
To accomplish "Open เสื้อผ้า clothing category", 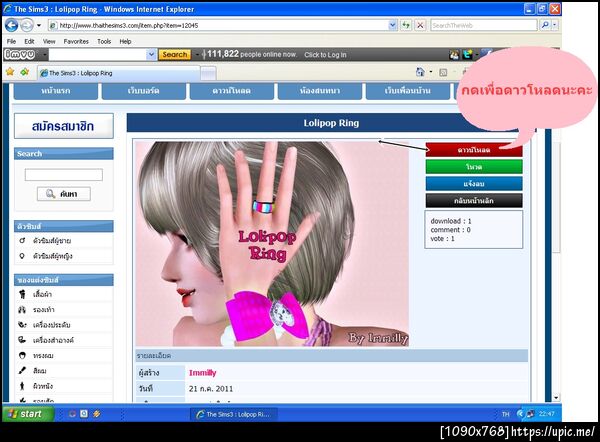I will point(42,294).
